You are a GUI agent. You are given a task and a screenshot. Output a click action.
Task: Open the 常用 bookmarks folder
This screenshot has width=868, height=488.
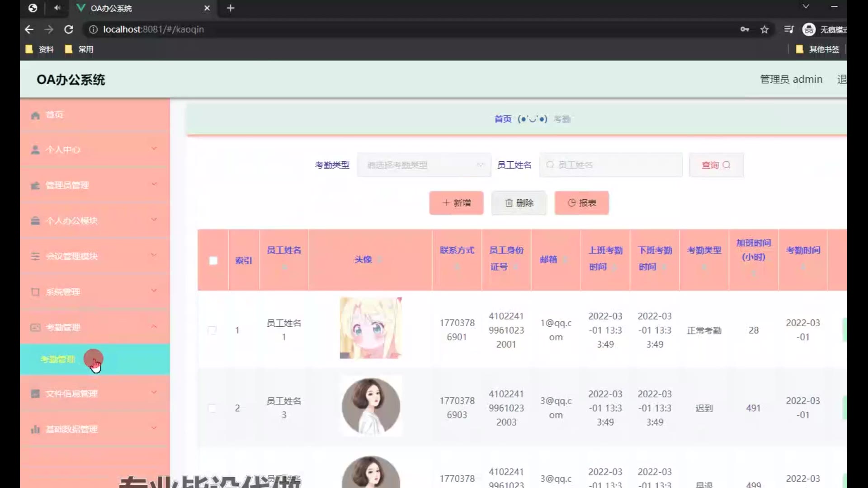pos(79,49)
